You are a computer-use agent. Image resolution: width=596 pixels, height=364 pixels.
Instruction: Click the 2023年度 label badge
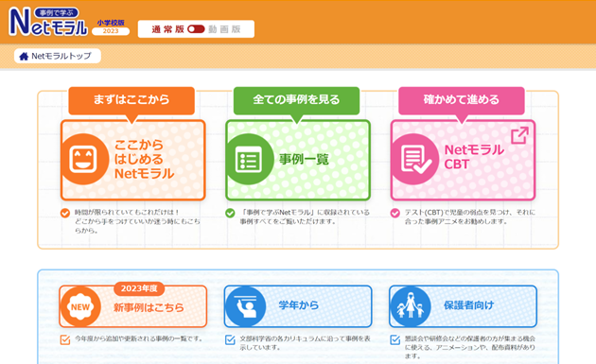[x=139, y=288]
